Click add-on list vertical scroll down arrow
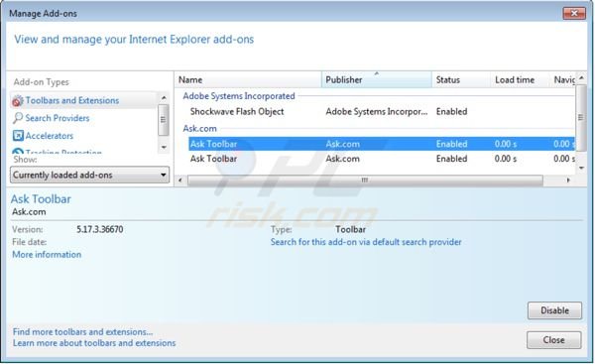 tap(581, 168)
